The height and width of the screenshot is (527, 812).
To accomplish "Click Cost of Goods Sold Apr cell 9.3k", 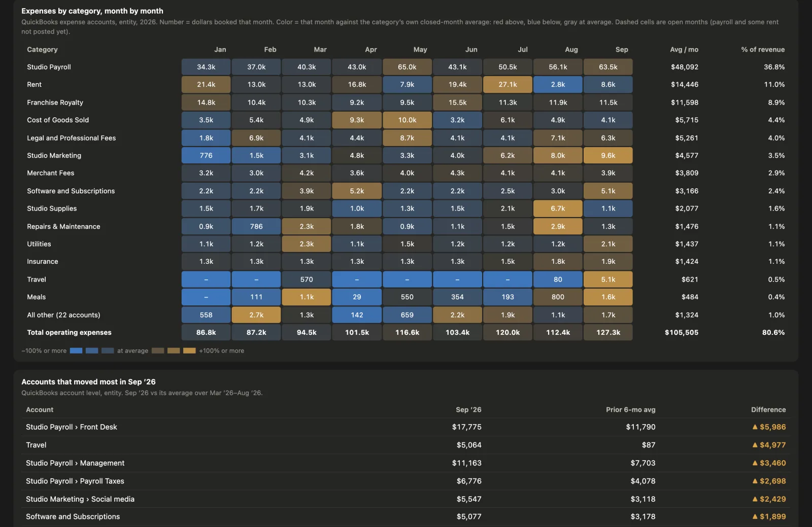I will [357, 120].
